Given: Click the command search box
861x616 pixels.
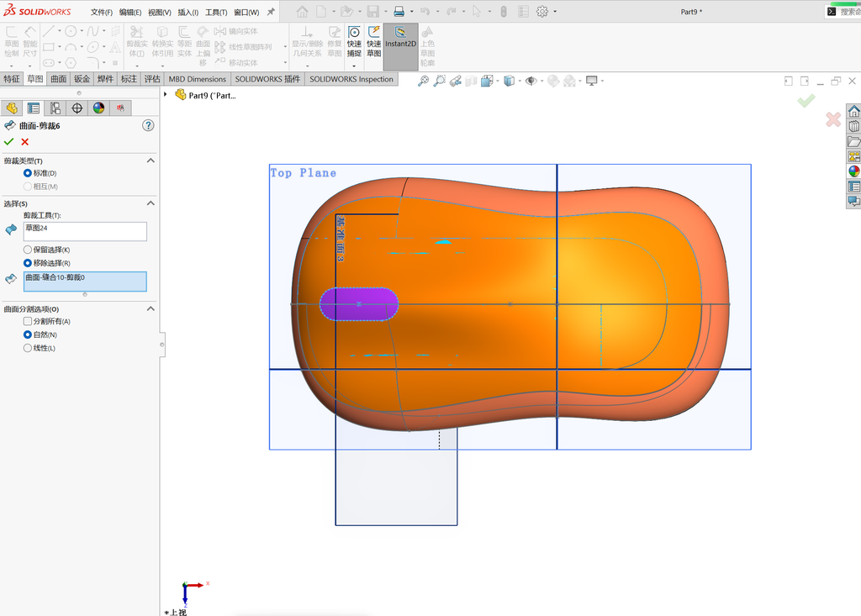Looking at the screenshot, I should pyautogui.click(x=843, y=12).
